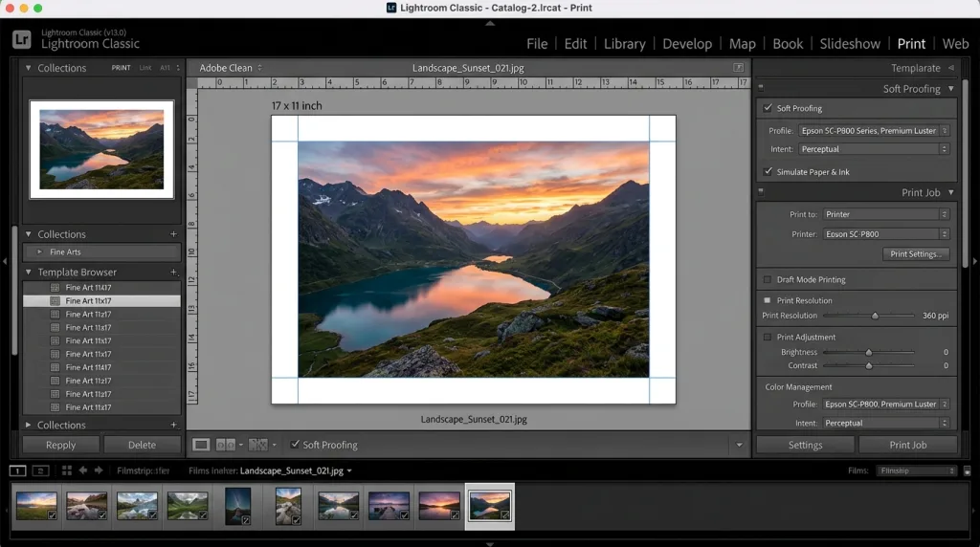Viewport: 980px width, 547px height.
Task: Adjust the Print Resolution slider
Action: 875,316
